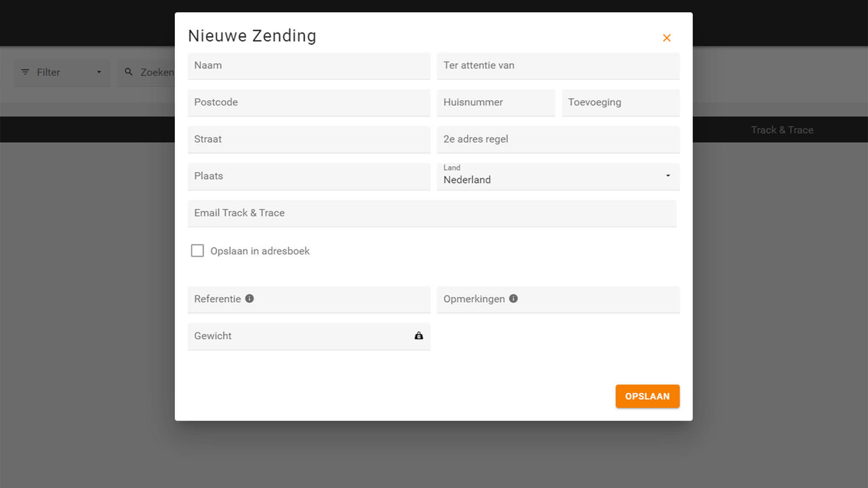This screenshot has width=868, height=488.
Task: Enable Opslaan in adresboek checkbox
Action: [197, 251]
